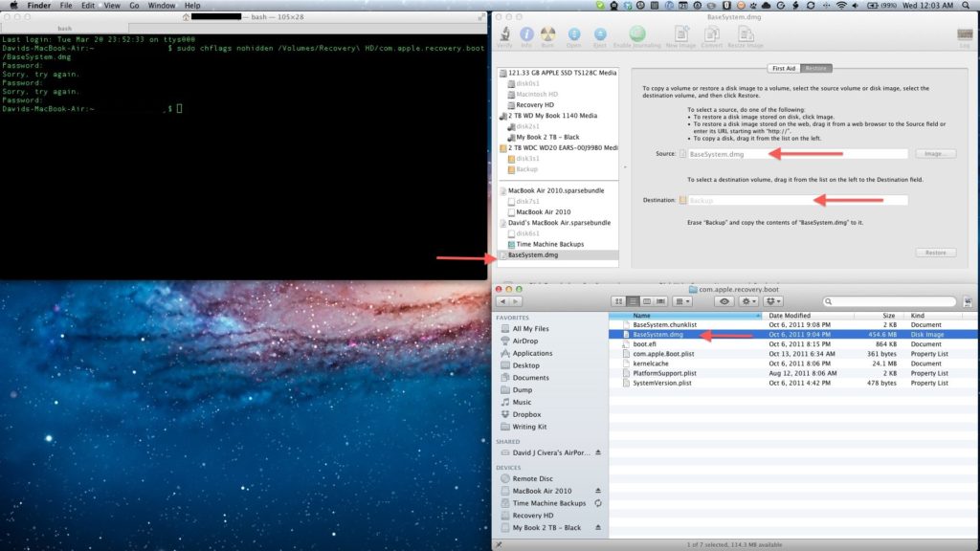Go forward in Finder window
980x551 pixels.
[516, 301]
